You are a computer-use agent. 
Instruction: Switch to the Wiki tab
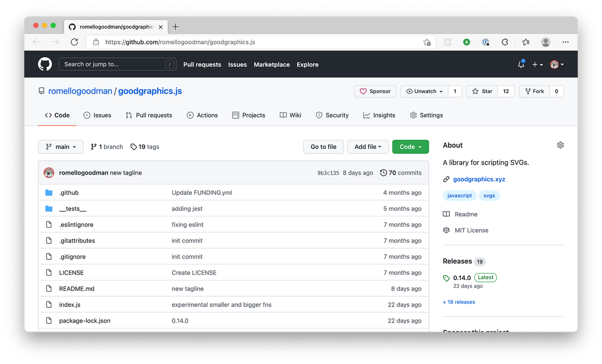(291, 115)
